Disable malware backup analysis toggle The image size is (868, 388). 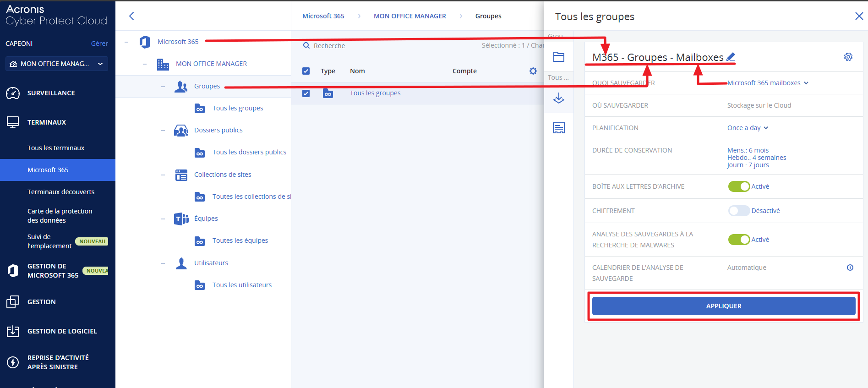(739, 240)
